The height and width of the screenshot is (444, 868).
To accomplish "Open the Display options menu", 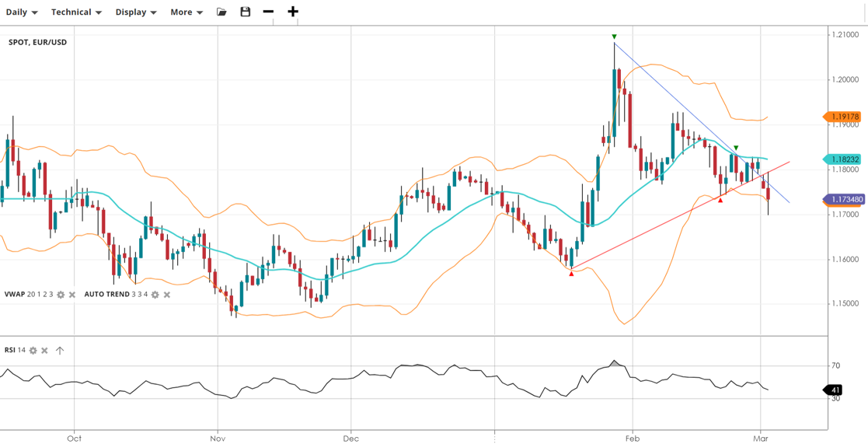I will pos(136,12).
